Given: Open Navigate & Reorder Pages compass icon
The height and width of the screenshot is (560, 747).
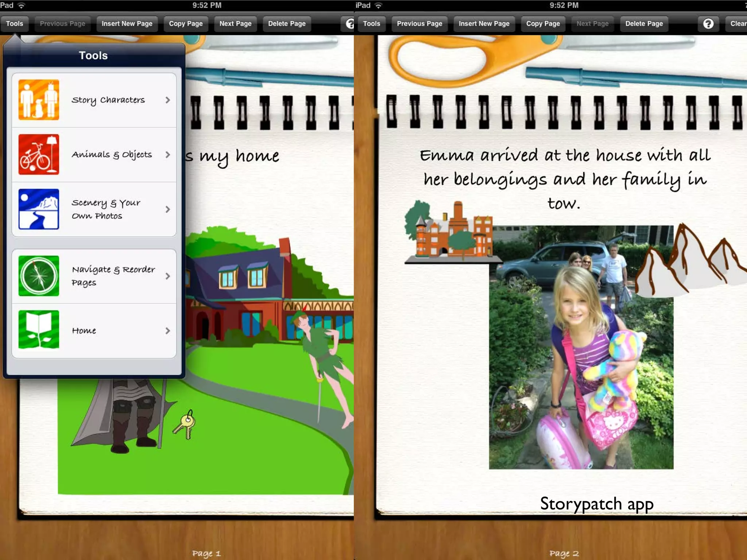Looking at the screenshot, I should (39, 276).
